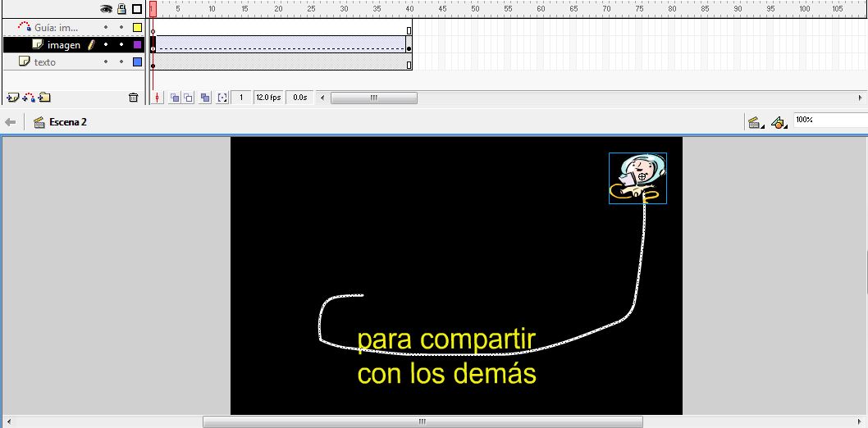Click frame 20 on the timeline ruler
This screenshot has width=868, height=428.
[x=278, y=9]
